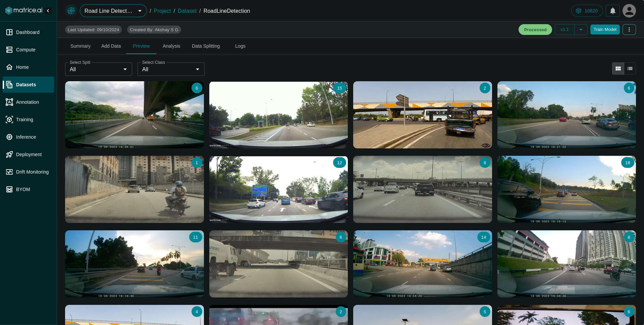Open the BYOM section
Viewport: 644px width, 325px height.
[x=28, y=189]
